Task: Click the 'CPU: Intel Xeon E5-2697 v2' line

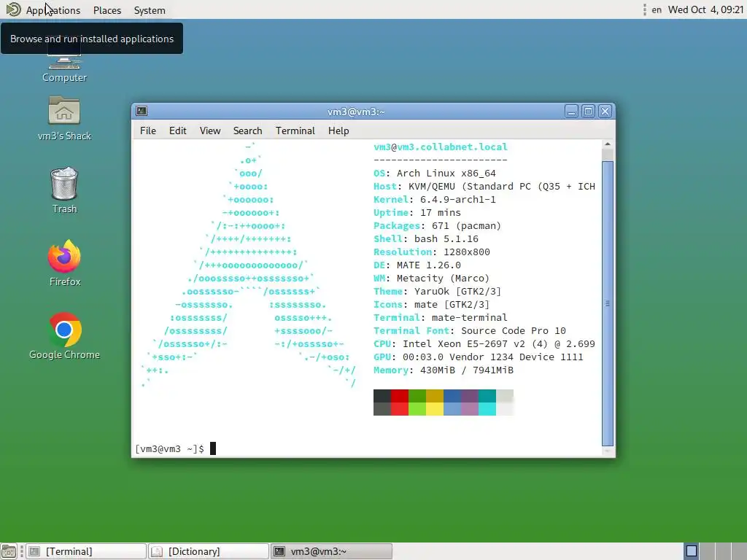Action: pos(484,344)
